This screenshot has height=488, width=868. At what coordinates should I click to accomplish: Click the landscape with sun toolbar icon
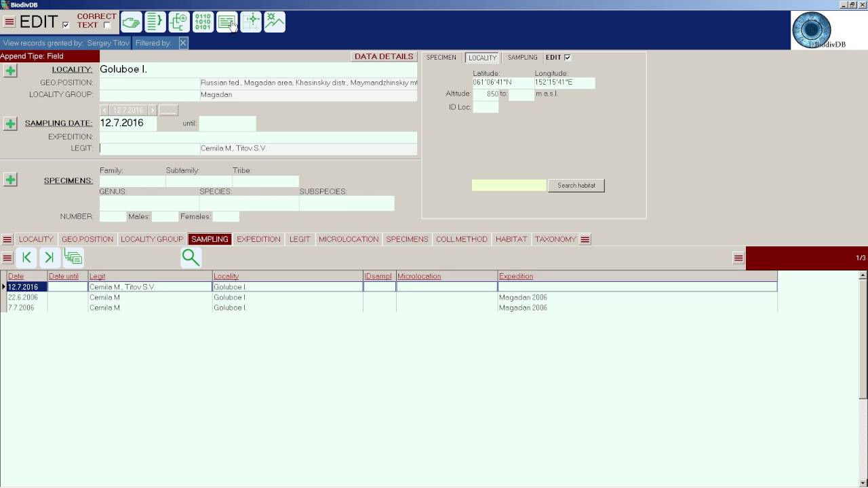pos(275,22)
